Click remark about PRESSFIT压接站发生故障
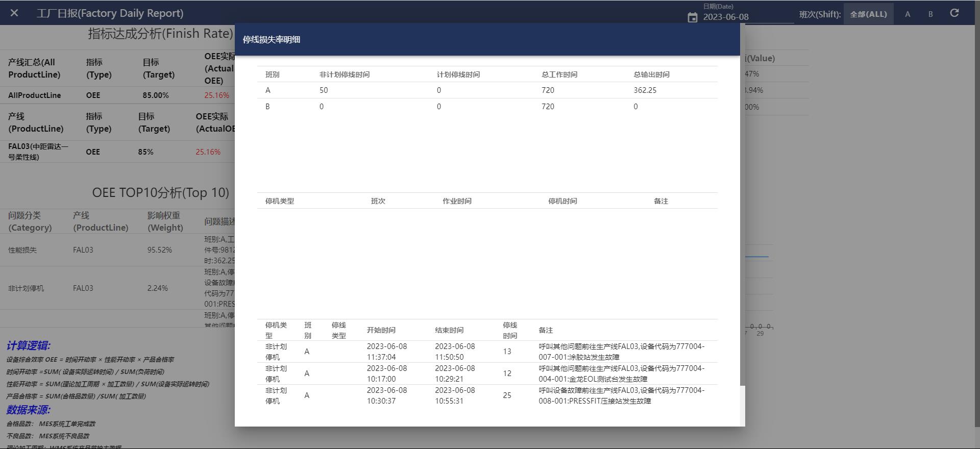Screen dimensions: 980x449 [622, 395]
